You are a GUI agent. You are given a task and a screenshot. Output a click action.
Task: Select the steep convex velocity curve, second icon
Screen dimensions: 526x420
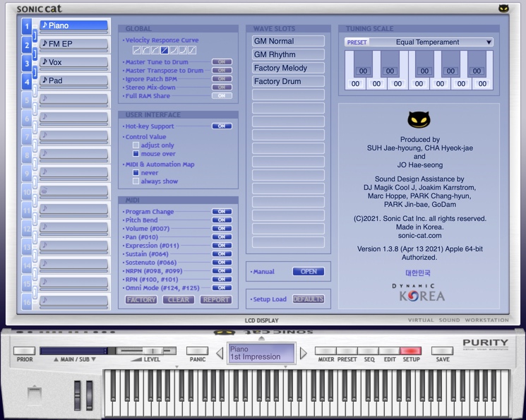tap(146, 50)
